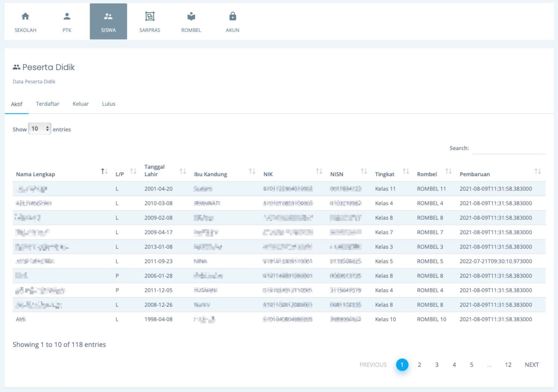This screenshot has width=558, height=392.
Task: Go to the NEXT page
Action: pos(532,365)
